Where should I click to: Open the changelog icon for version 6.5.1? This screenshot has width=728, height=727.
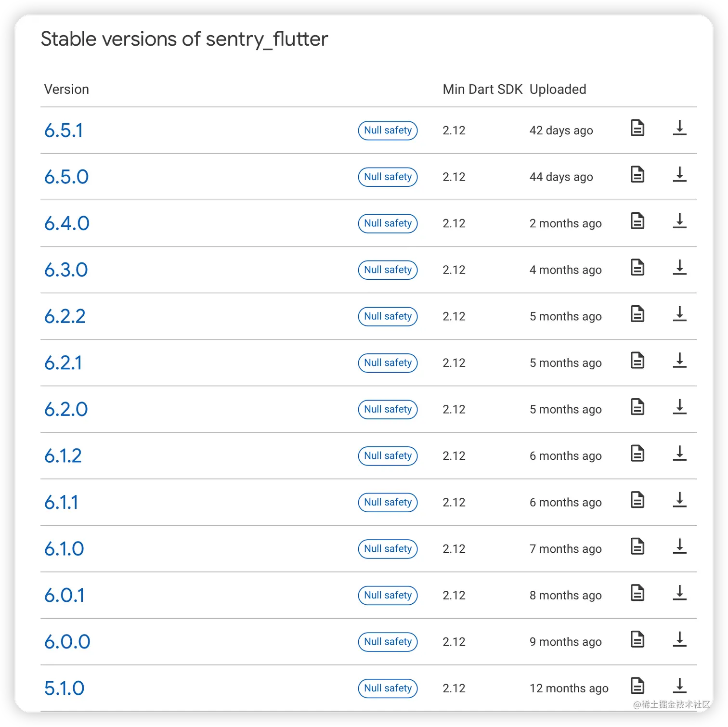click(x=637, y=129)
